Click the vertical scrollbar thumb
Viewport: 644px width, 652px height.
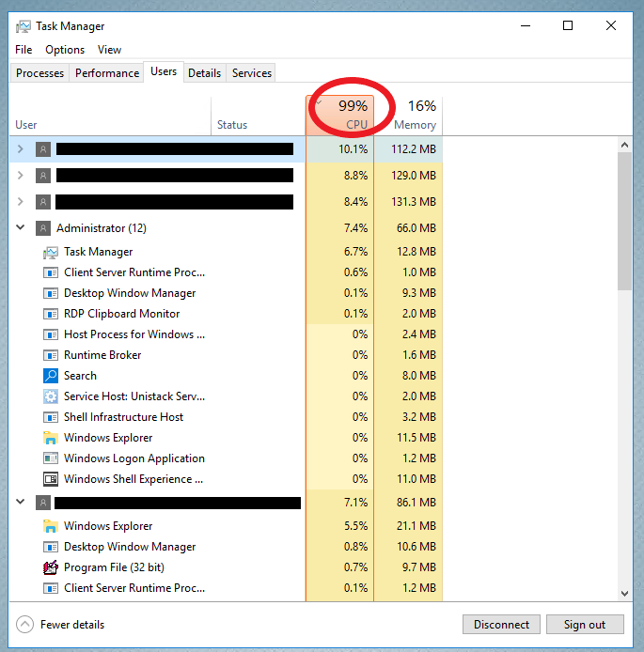click(x=624, y=221)
